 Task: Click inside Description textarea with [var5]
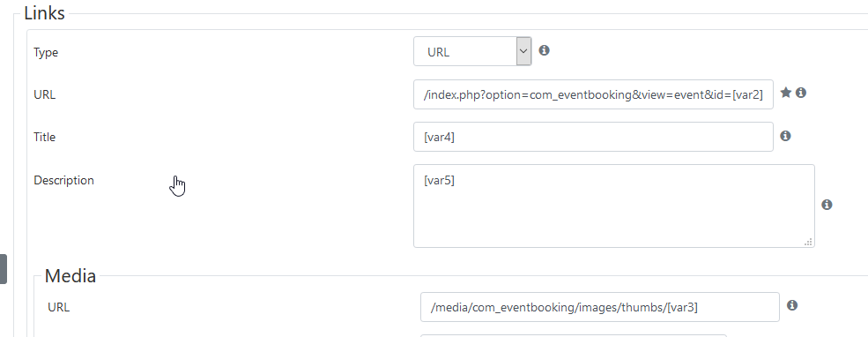(x=614, y=206)
